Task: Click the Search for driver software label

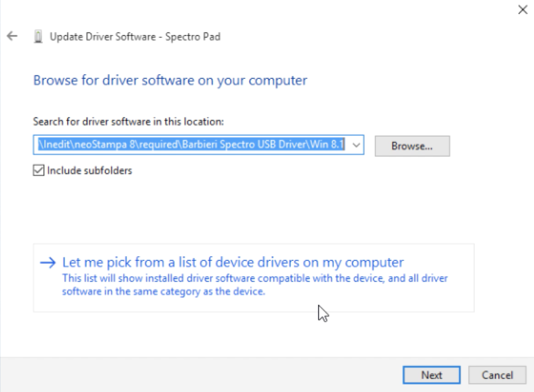Action: coord(128,122)
